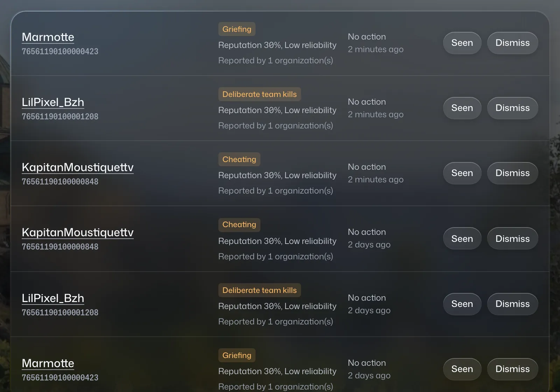Open Marmotte's profile in the 2 minutes ago row
This screenshot has height=392, width=560.
[x=48, y=37]
